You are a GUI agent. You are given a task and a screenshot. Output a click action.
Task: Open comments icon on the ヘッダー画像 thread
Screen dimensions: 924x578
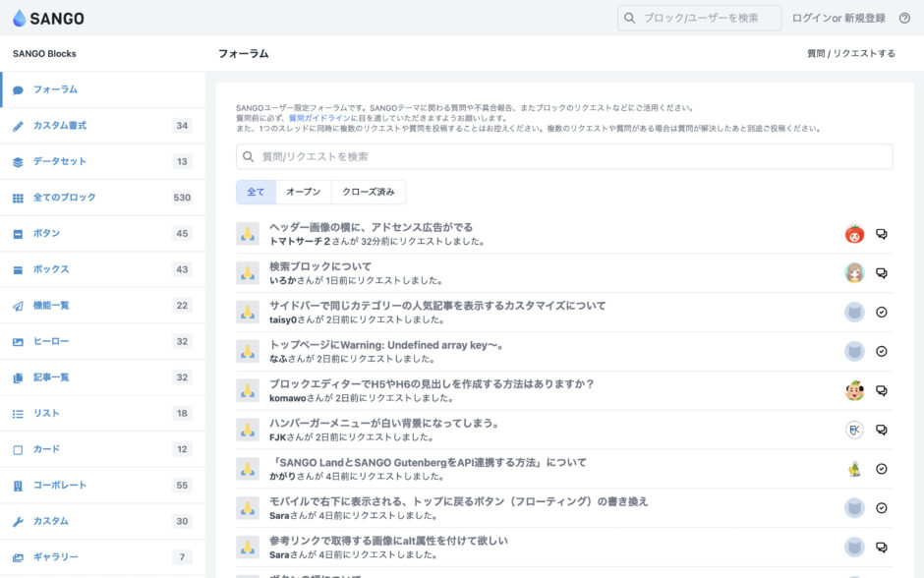(x=882, y=234)
